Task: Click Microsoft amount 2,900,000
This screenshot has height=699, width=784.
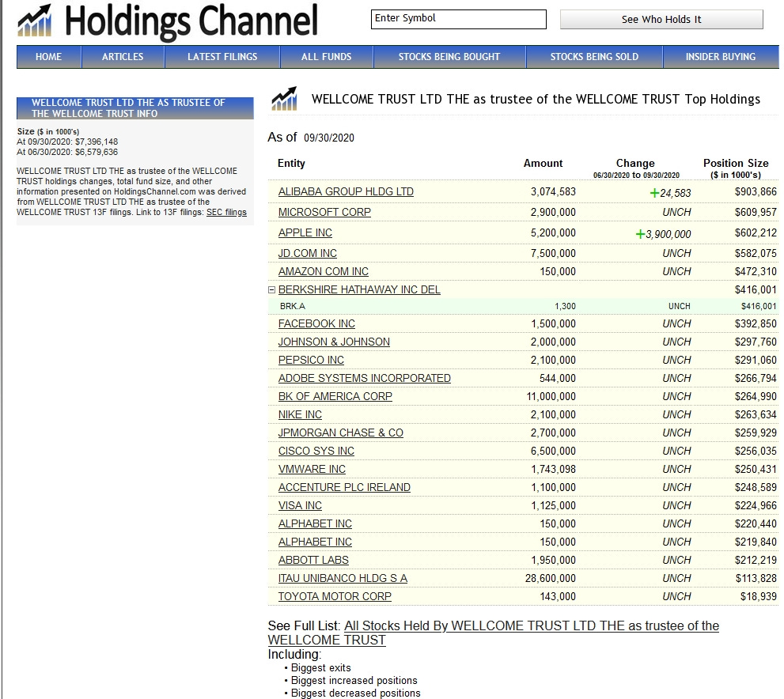Action: [553, 213]
